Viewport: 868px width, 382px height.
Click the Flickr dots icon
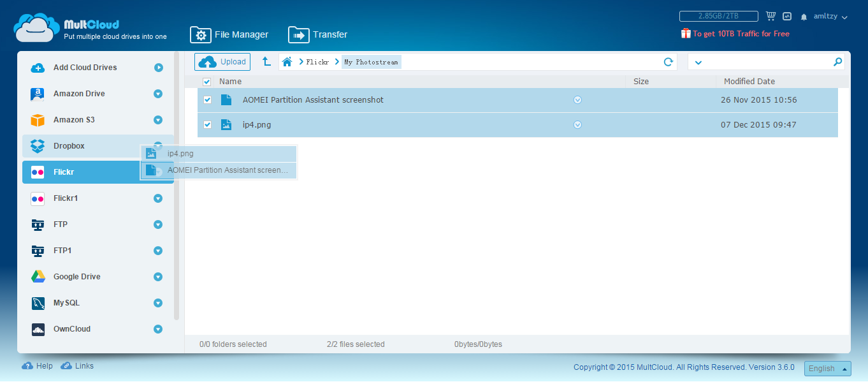click(38, 172)
